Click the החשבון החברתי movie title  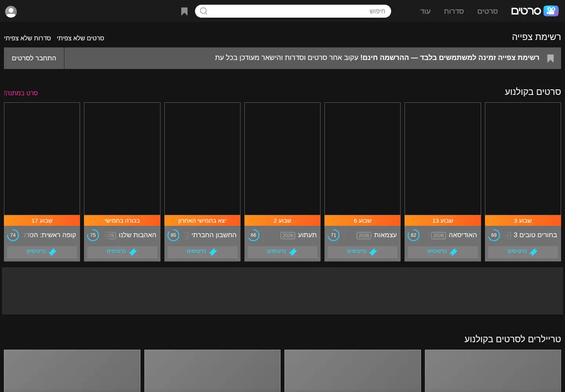(214, 235)
